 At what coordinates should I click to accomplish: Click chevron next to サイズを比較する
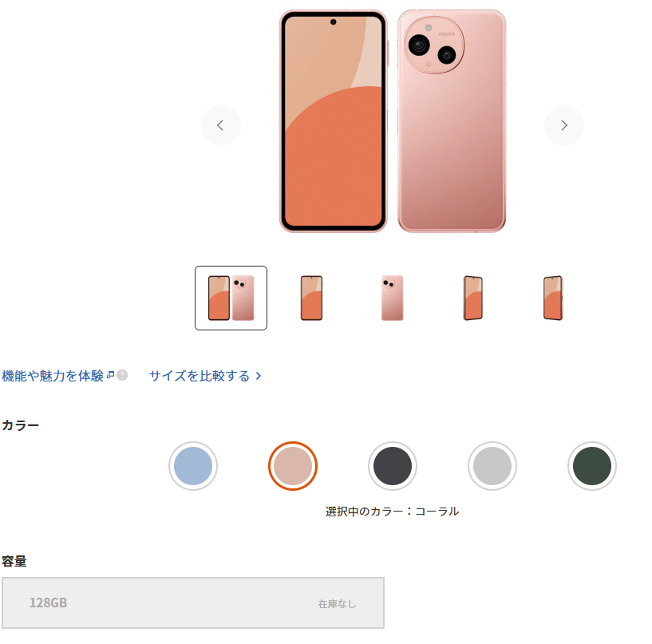(x=259, y=376)
